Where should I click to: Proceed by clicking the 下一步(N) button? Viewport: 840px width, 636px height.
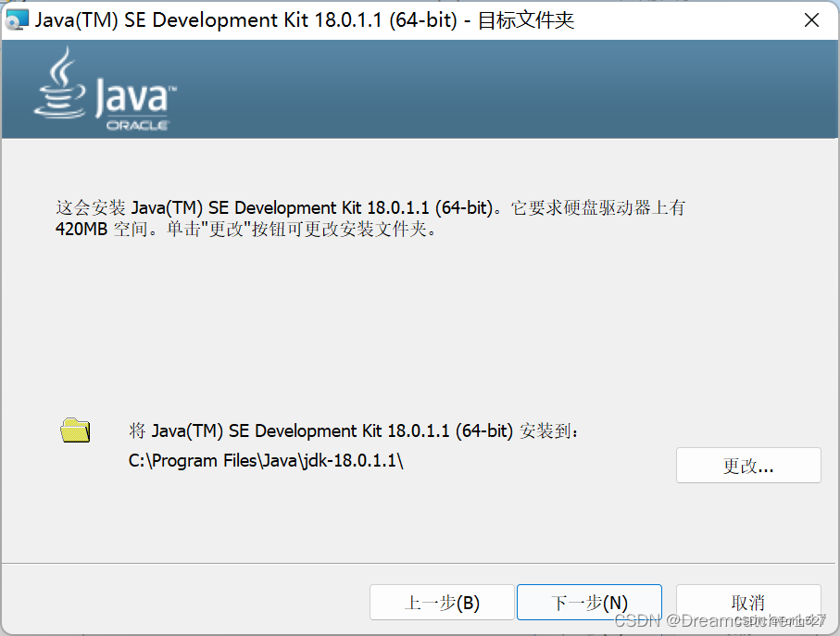(589, 602)
